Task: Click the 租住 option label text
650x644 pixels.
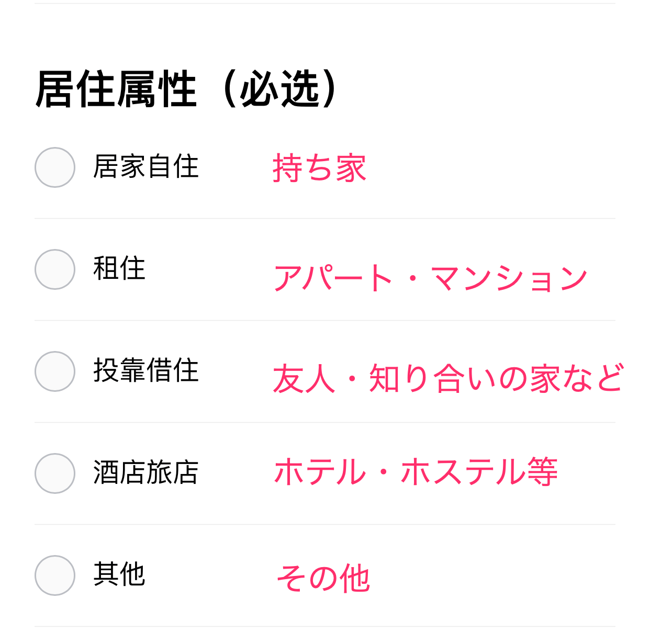Action: point(119,269)
